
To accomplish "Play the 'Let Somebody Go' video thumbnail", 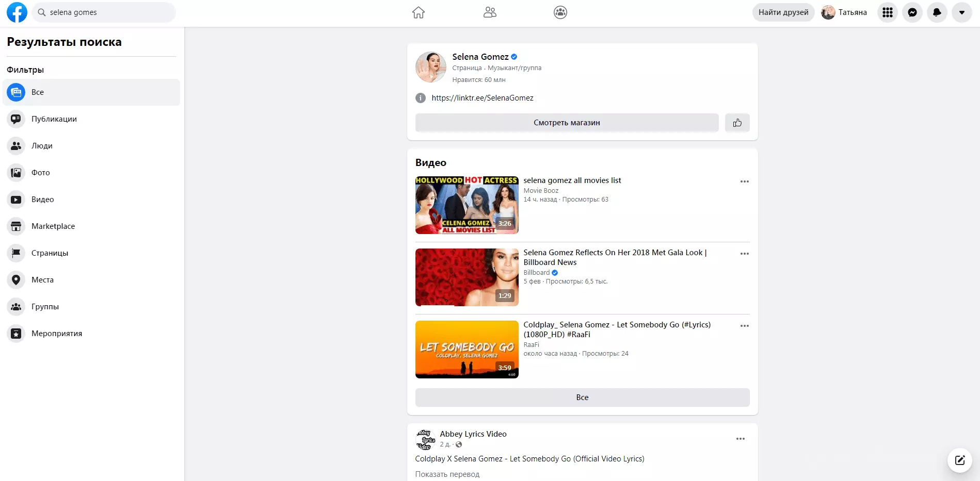I will [x=467, y=350].
